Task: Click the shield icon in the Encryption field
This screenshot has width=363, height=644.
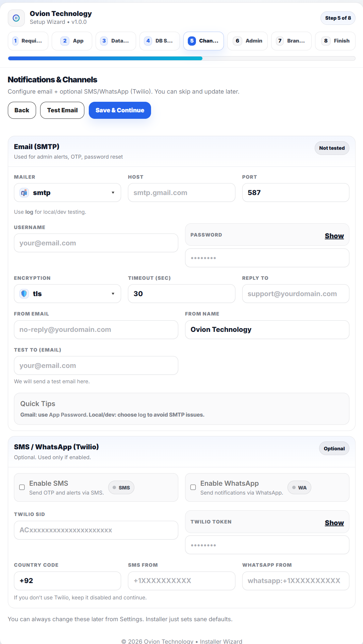Action: click(x=24, y=293)
